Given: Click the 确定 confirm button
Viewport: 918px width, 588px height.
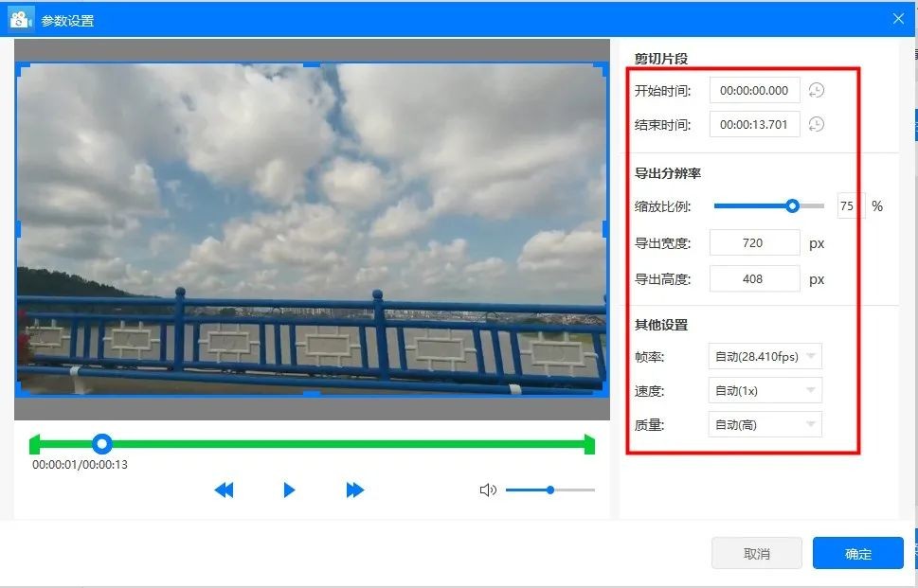Looking at the screenshot, I should tap(858, 554).
